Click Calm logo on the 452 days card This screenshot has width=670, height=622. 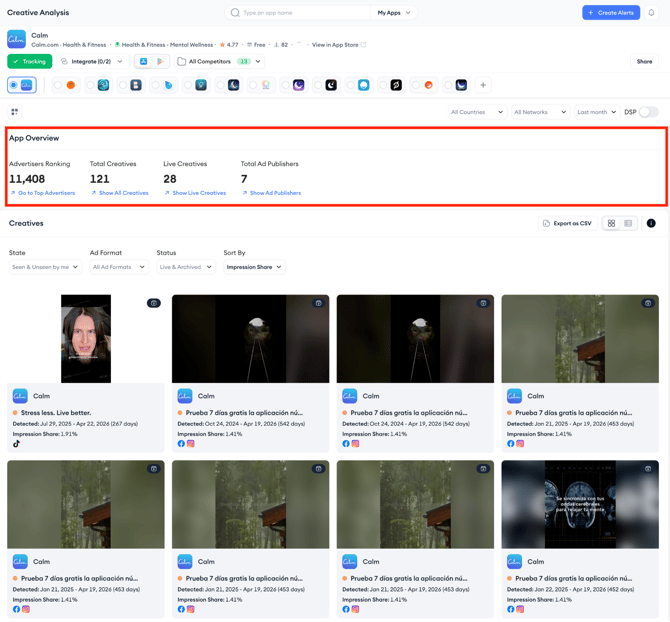(x=514, y=561)
